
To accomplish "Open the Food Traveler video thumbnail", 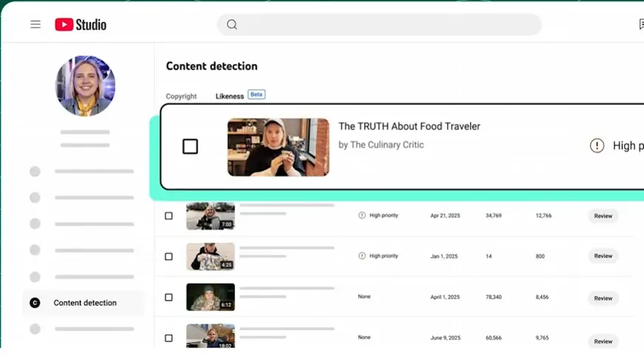I will click(278, 147).
